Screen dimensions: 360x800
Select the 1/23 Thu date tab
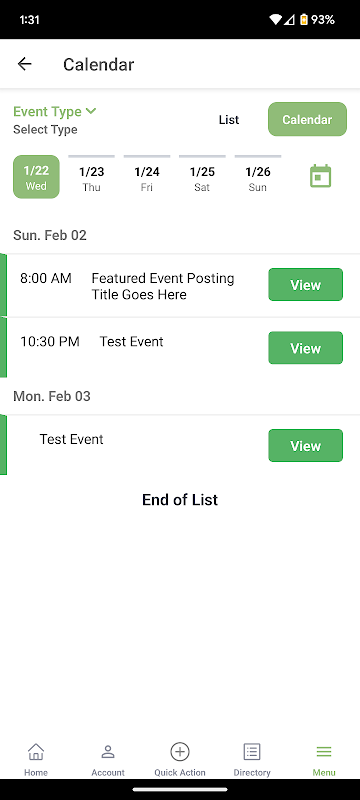pyautogui.click(x=91, y=177)
